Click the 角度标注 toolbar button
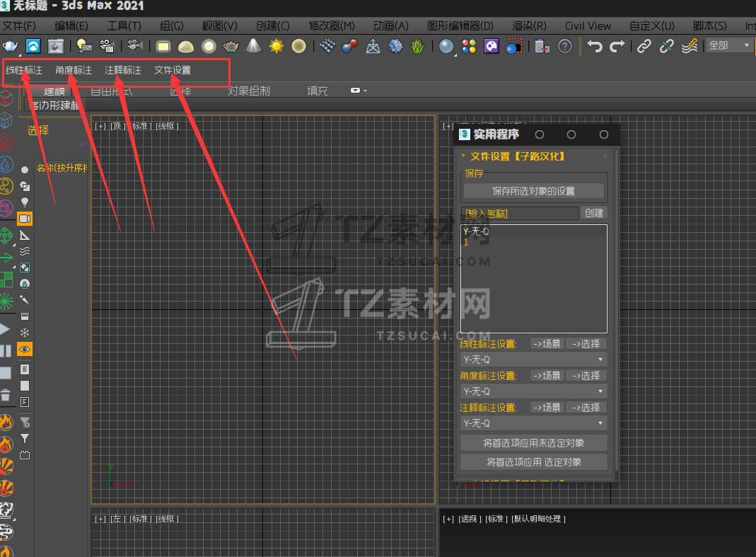This screenshot has height=557, width=756. (74, 71)
